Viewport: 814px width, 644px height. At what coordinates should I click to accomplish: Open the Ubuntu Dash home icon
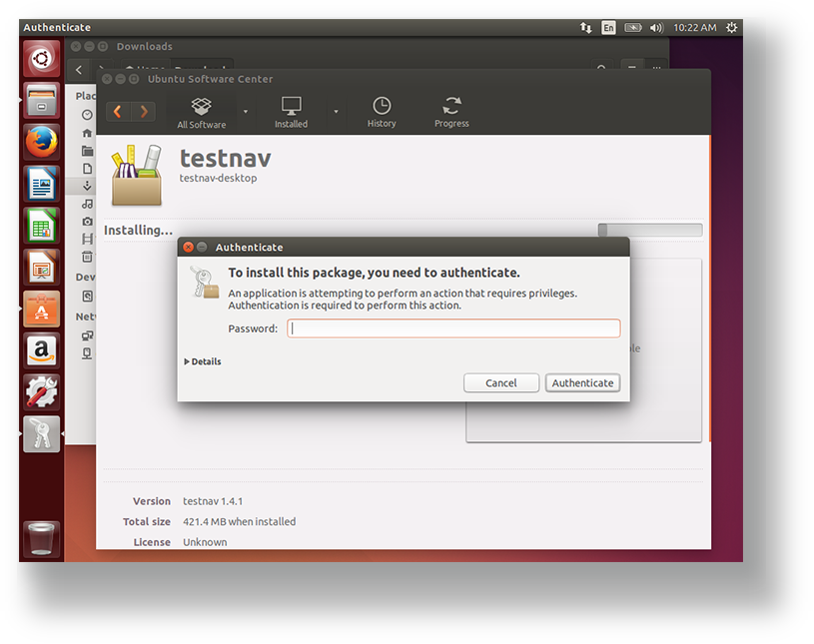point(42,58)
